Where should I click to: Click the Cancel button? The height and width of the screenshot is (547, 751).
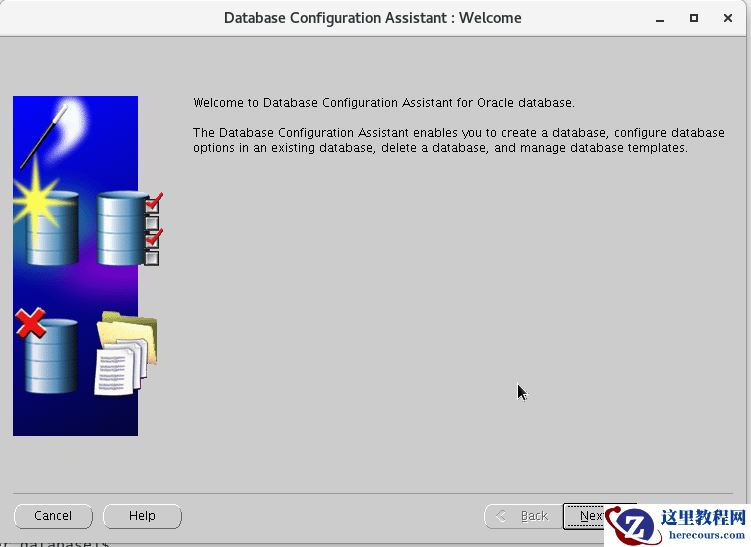[x=53, y=516]
